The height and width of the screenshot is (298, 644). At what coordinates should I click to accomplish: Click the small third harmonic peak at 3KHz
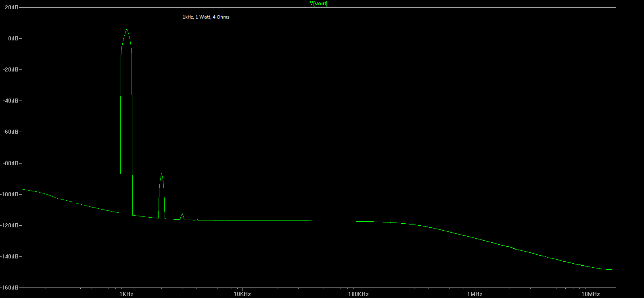182,214
